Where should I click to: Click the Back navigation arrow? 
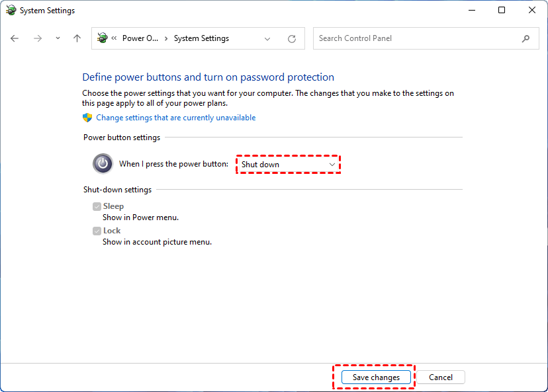point(15,38)
